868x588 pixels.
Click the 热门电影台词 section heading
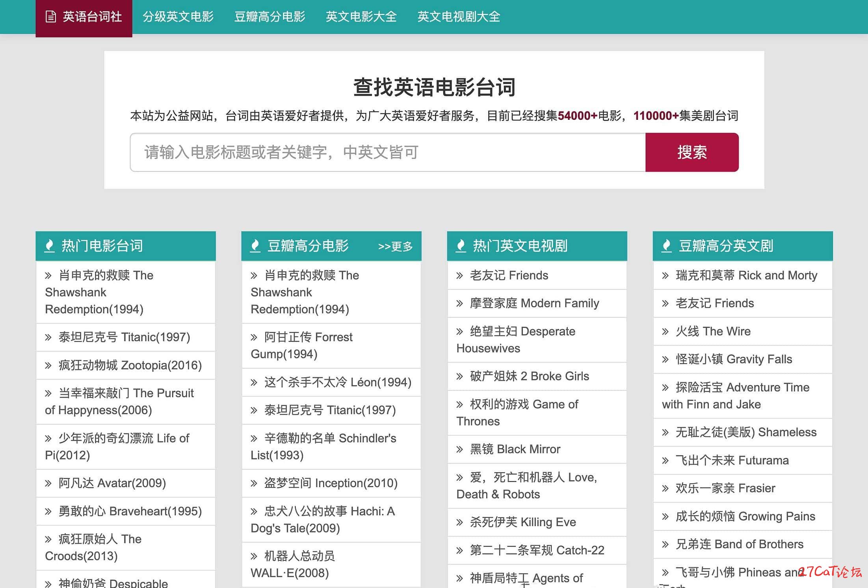pyautogui.click(x=102, y=246)
